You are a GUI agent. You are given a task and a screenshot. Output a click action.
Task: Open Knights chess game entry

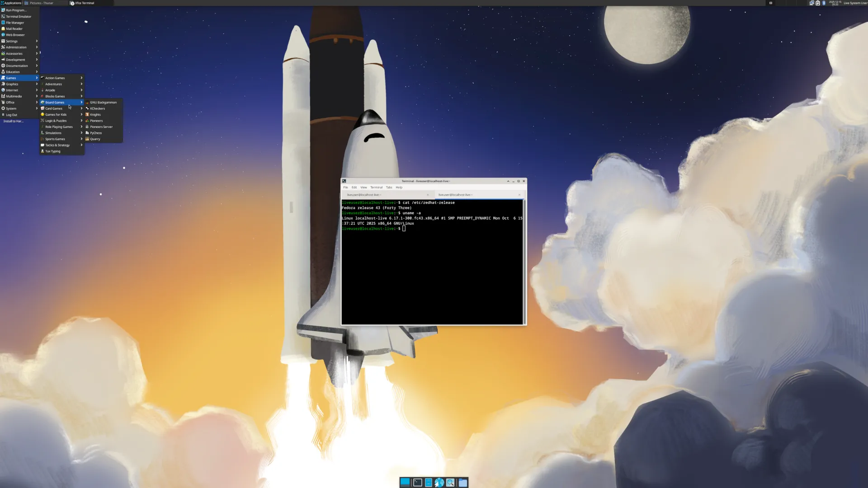point(95,115)
